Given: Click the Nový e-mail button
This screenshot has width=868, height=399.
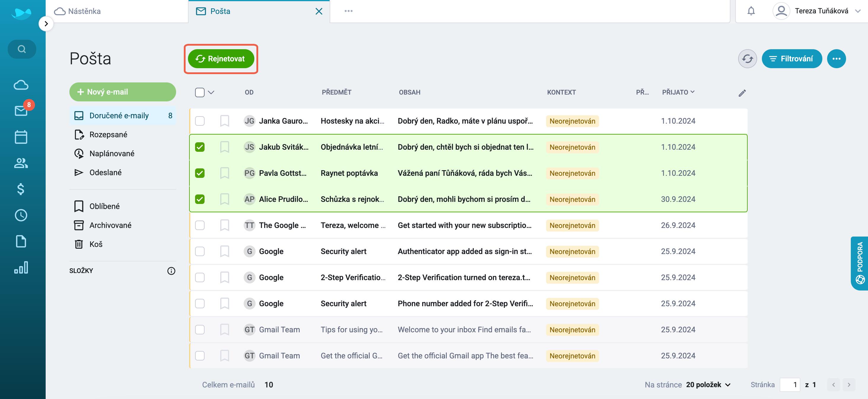Looking at the screenshot, I should 123,92.
